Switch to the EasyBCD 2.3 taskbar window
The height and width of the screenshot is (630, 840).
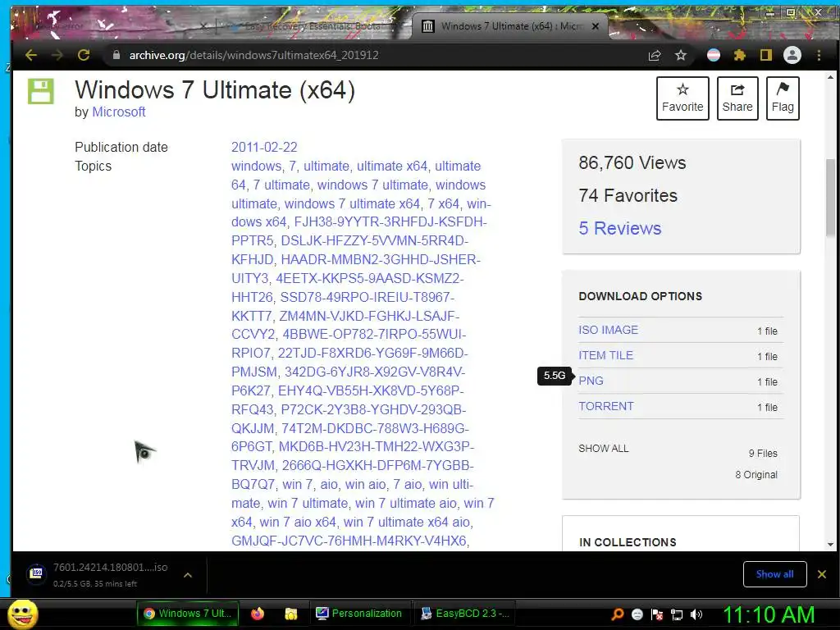point(464,614)
